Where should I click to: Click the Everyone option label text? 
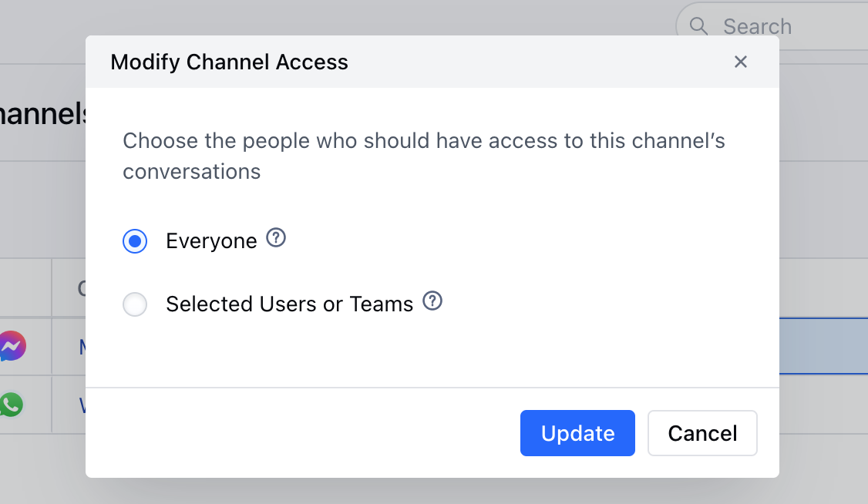click(211, 241)
